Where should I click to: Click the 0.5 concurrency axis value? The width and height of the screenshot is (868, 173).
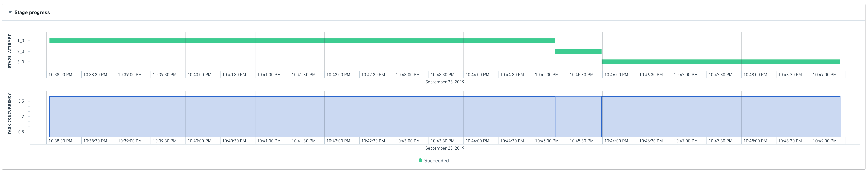click(21, 132)
